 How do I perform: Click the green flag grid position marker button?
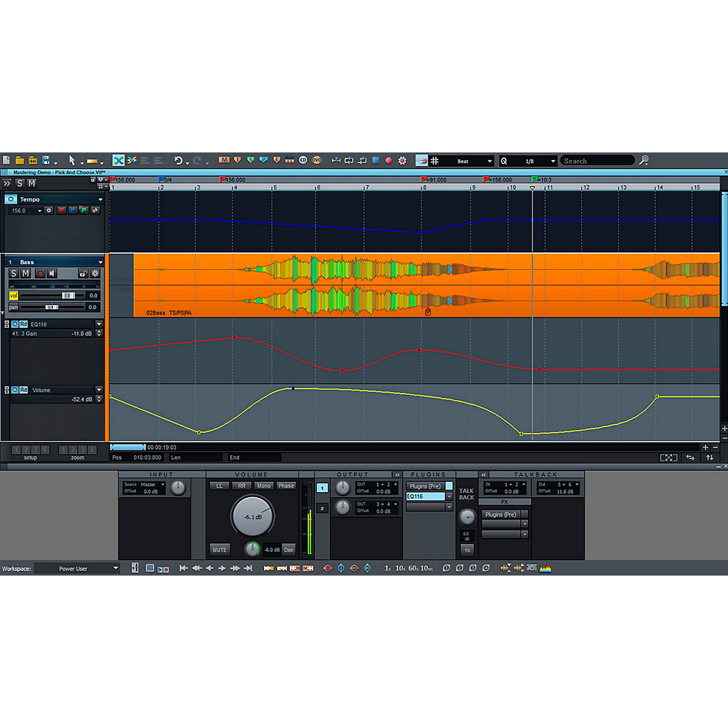(84, 210)
